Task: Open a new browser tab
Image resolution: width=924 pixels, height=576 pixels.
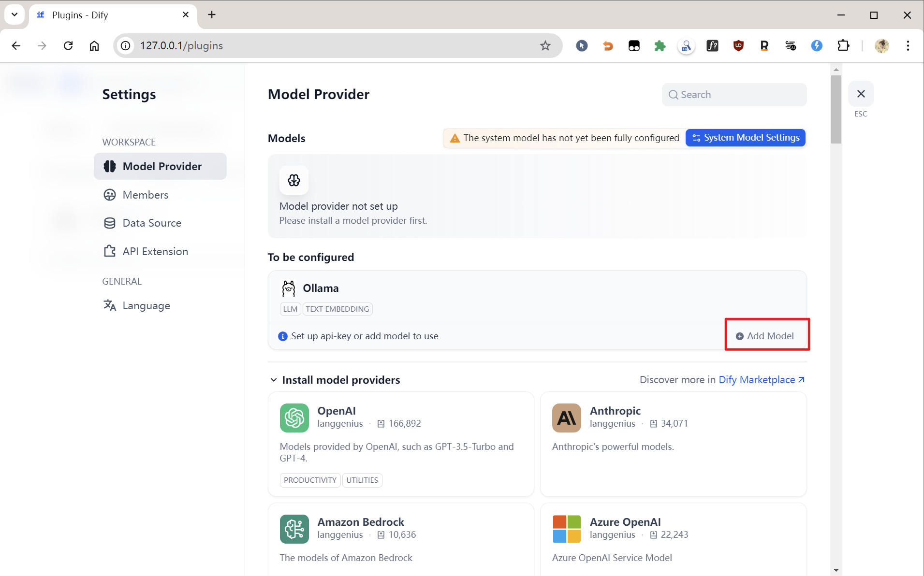Action: coord(212,14)
